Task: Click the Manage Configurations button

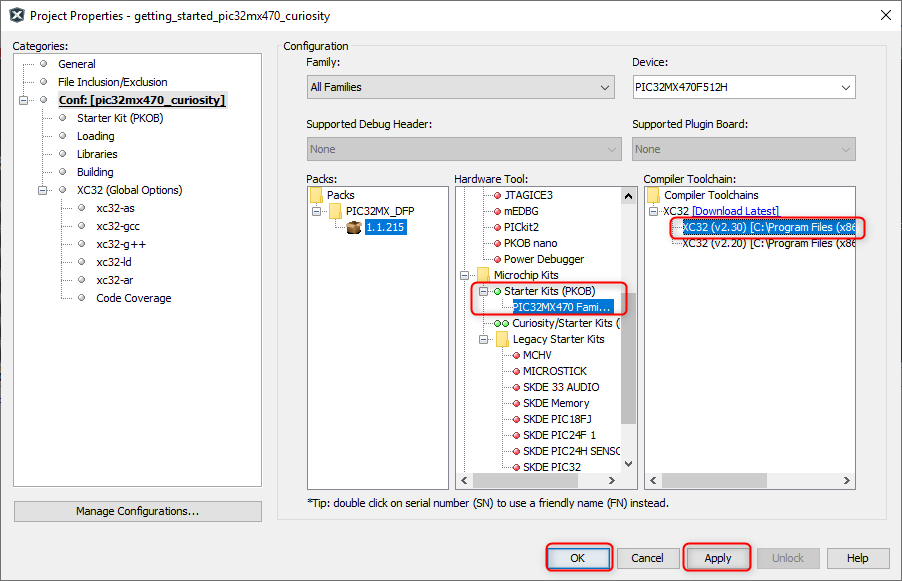Action: pyautogui.click(x=137, y=511)
